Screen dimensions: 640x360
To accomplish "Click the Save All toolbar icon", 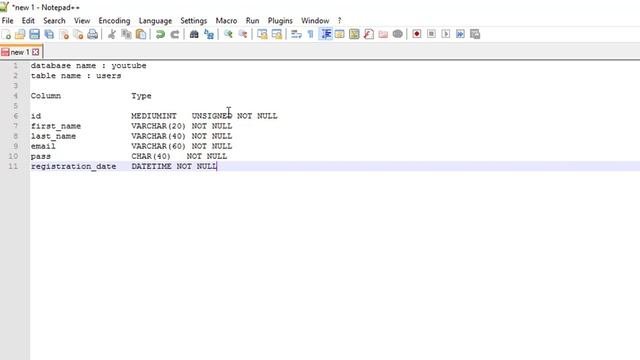I will [x=49, y=34].
